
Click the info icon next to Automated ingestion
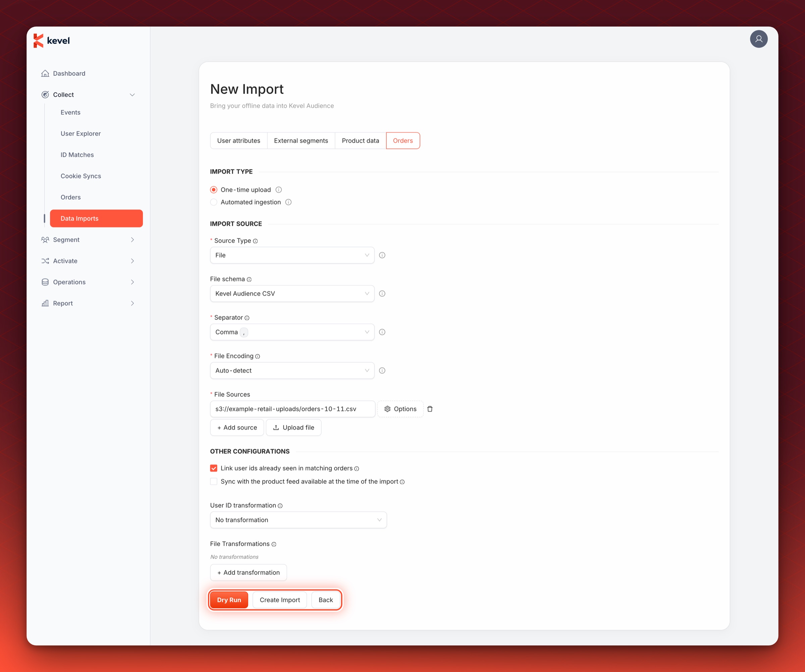point(288,202)
